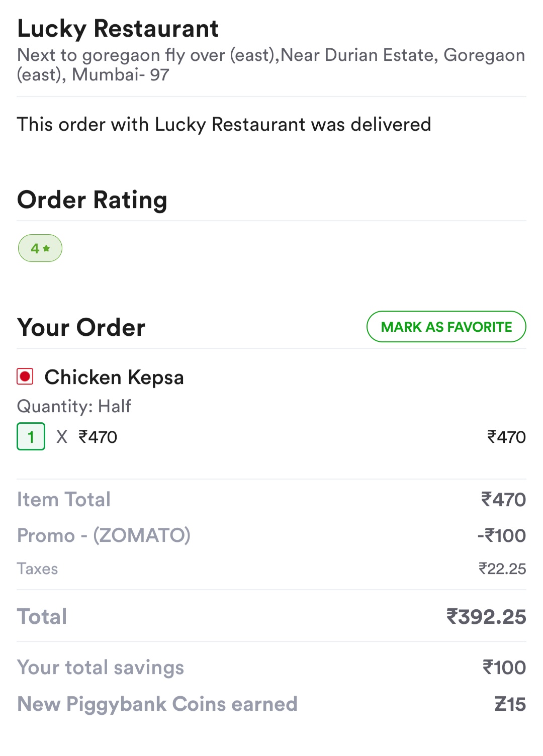
Task: Tap the non-veg red dot icon
Action: [25, 376]
